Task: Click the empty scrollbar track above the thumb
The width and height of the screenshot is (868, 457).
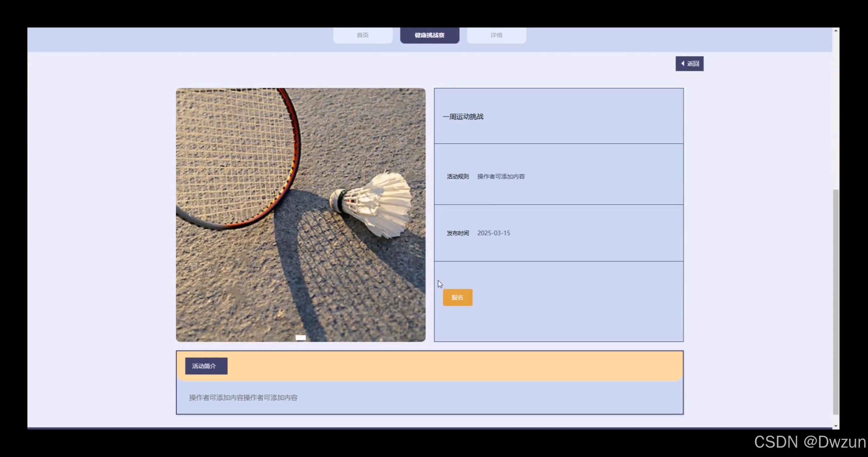Action: [836, 111]
